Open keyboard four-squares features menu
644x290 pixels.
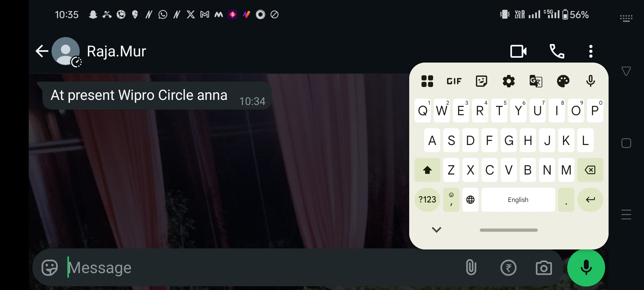tap(427, 81)
